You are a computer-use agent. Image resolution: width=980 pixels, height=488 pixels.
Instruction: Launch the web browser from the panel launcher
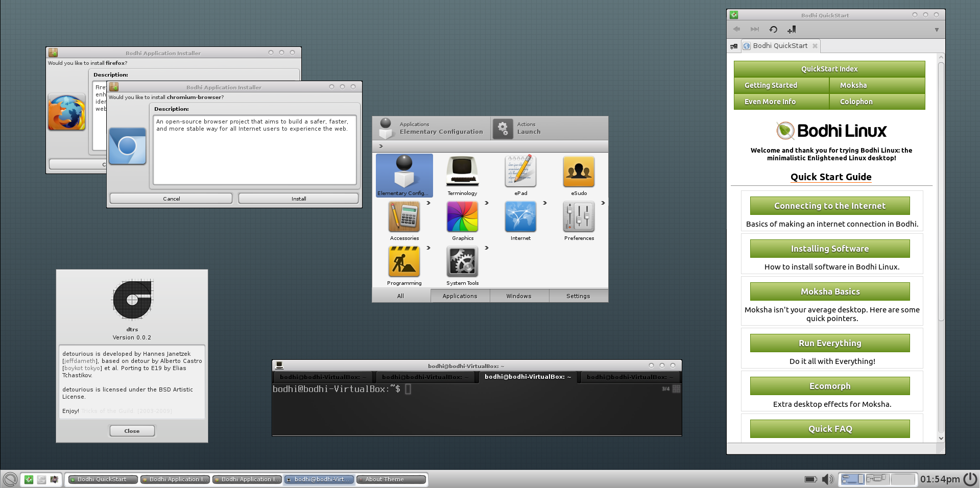(29, 479)
